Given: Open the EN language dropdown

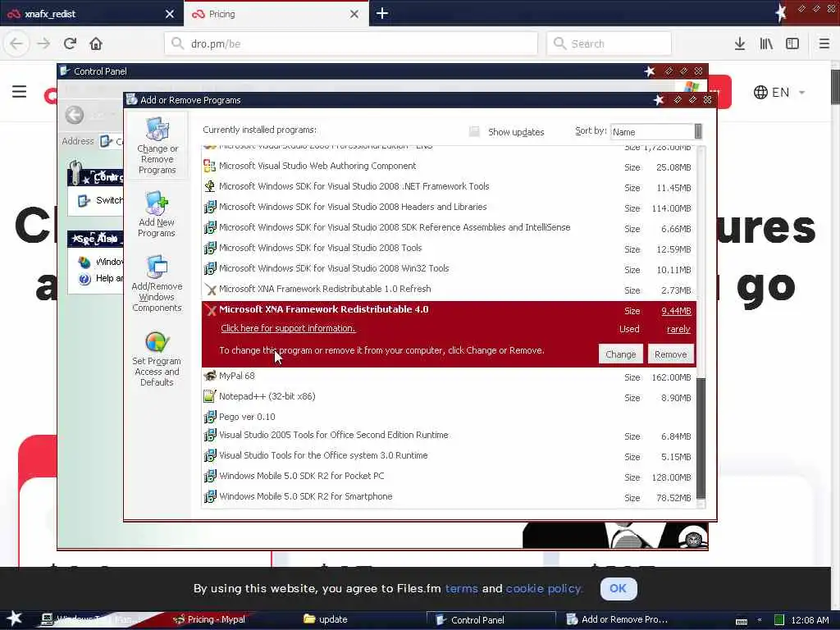Looking at the screenshot, I should 779,92.
